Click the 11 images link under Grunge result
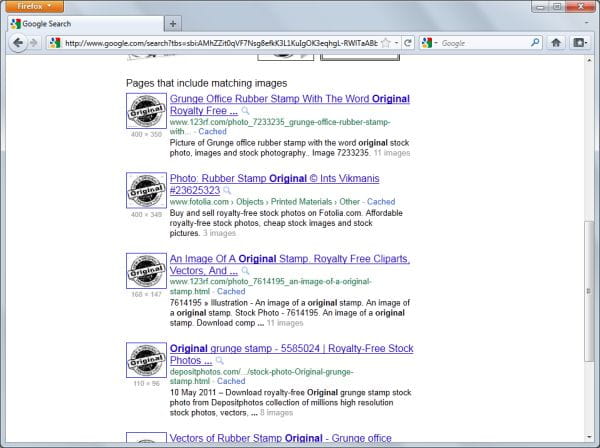The image size is (600, 448). (392, 153)
